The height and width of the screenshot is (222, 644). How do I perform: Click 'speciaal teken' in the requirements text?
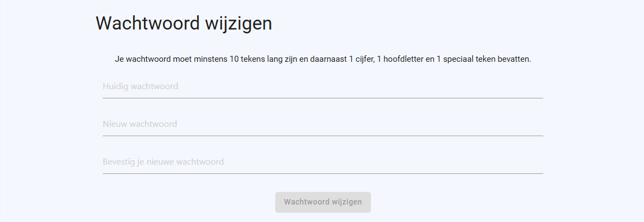click(x=469, y=59)
